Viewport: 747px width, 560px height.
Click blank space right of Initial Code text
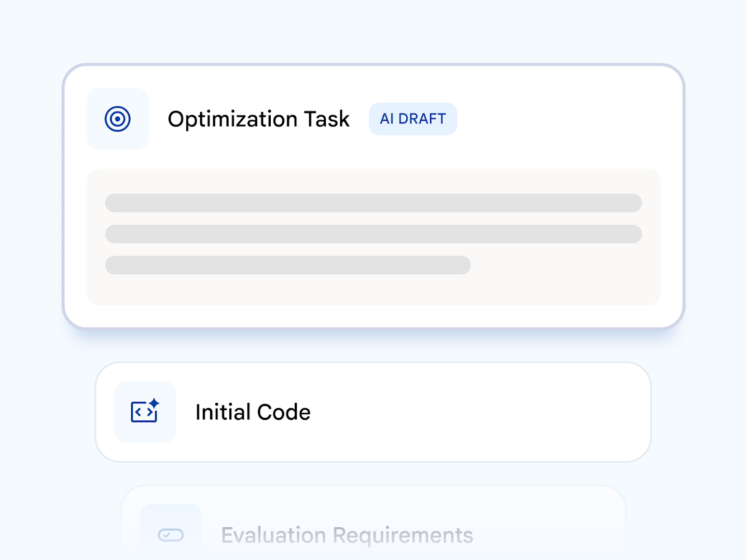pos(477,412)
